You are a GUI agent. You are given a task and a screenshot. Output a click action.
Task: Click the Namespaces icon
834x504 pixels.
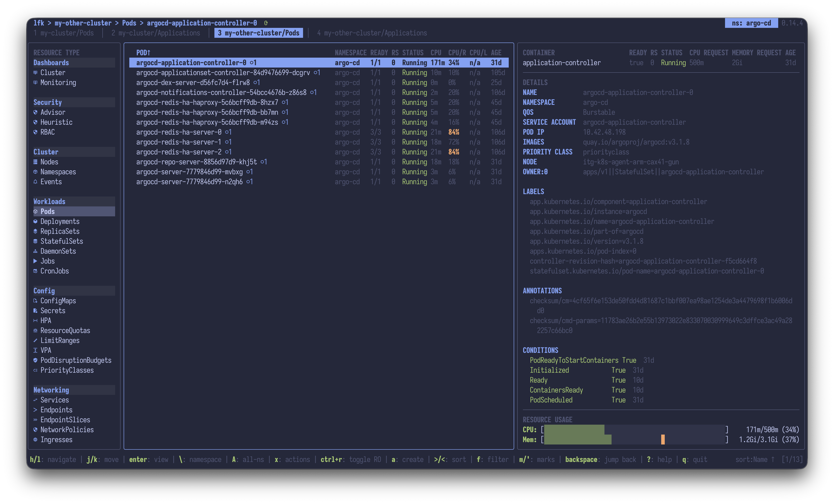(35, 172)
